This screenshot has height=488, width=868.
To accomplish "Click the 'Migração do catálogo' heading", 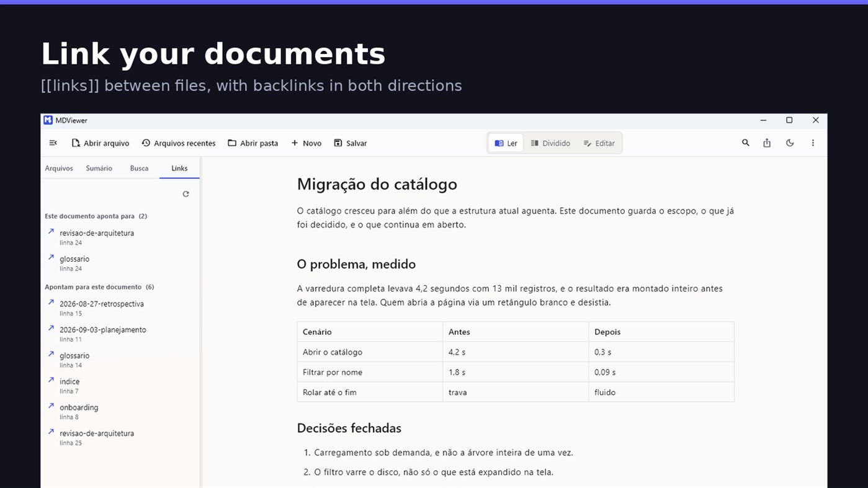I will point(377,184).
